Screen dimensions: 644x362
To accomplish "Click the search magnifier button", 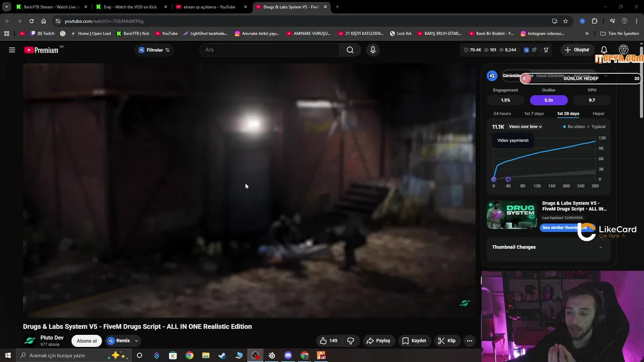I will [x=350, y=50].
